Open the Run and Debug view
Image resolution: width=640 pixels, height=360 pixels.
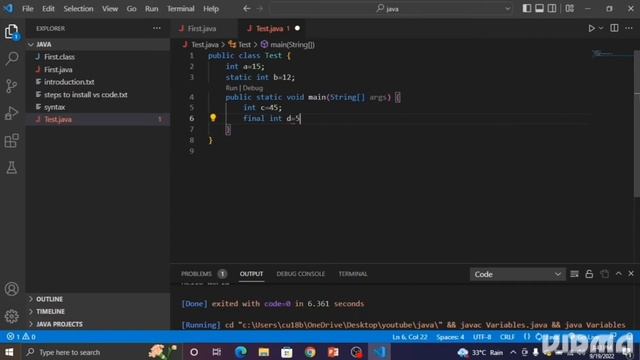(x=11, y=113)
